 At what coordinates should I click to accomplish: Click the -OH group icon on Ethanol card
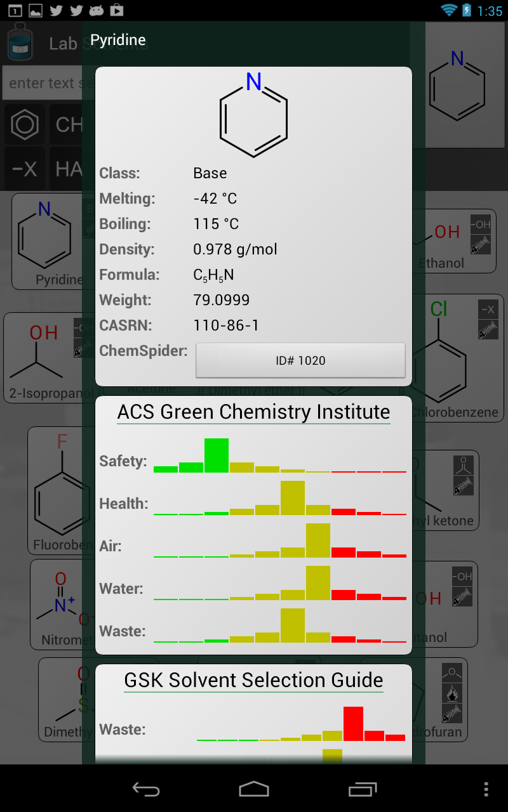480,224
